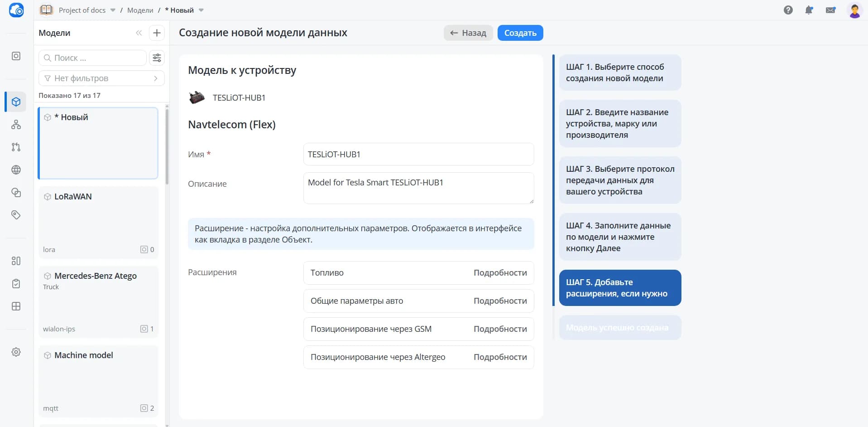The image size is (868, 427).
Task: Open filter settings sliders icon
Action: (x=157, y=58)
